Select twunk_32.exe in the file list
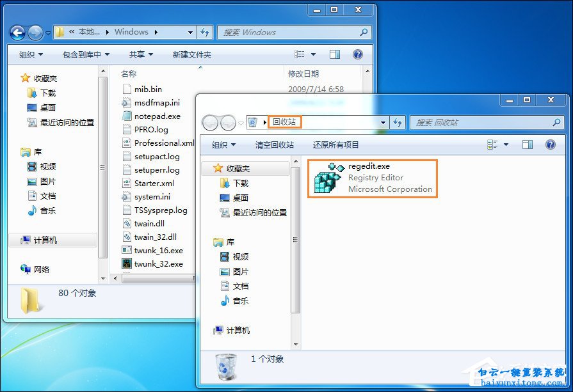 coord(157,263)
